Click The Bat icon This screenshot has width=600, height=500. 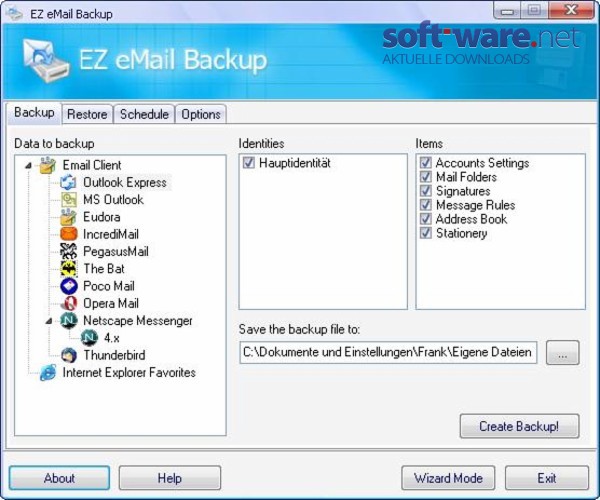pos(68,269)
